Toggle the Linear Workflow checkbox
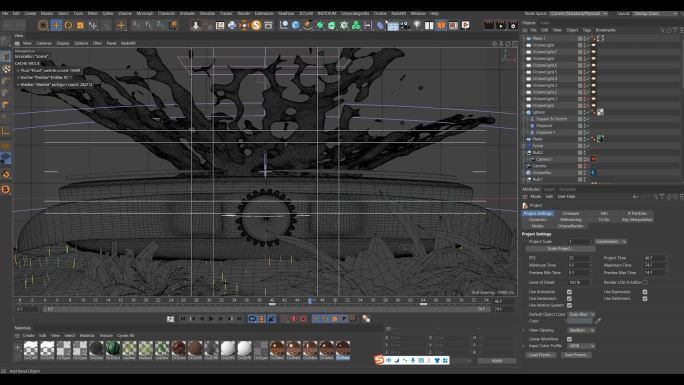 [569, 339]
